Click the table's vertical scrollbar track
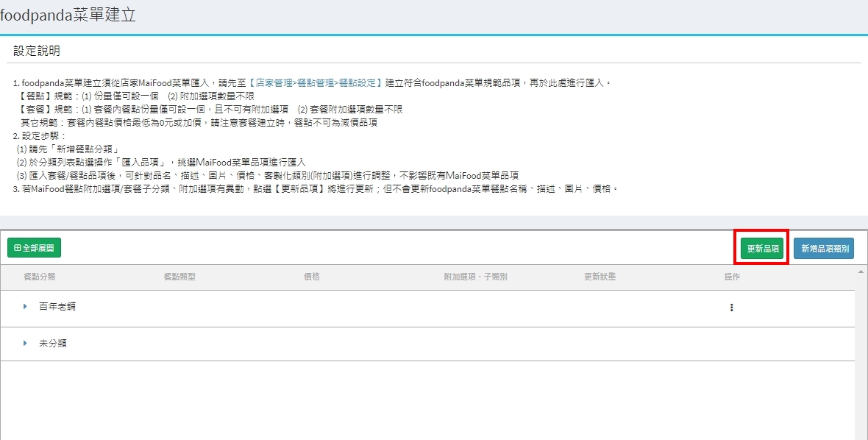Viewport: 868px width, 440px height. click(x=861, y=353)
